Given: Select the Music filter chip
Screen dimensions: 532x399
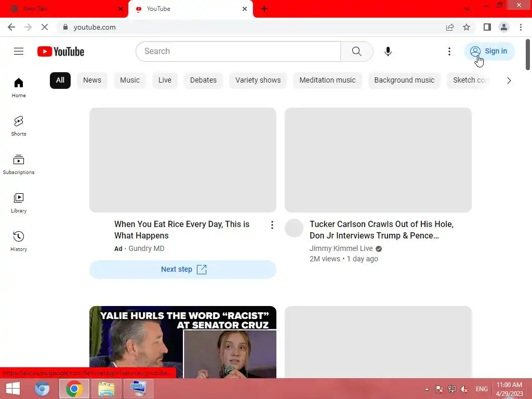Looking at the screenshot, I should pyautogui.click(x=129, y=81).
